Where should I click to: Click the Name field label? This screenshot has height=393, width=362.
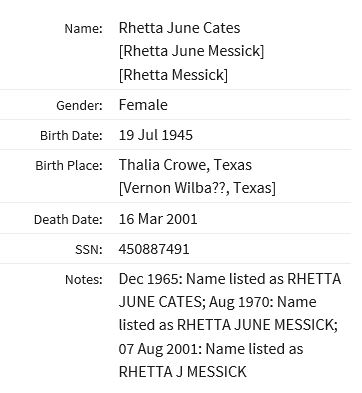click(84, 29)
